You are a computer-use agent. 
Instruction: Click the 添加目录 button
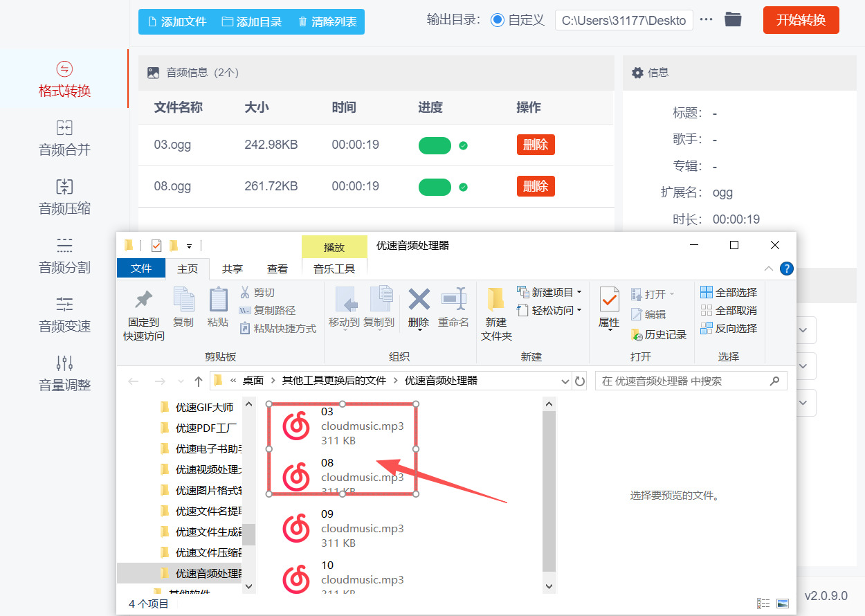point(252,21)
